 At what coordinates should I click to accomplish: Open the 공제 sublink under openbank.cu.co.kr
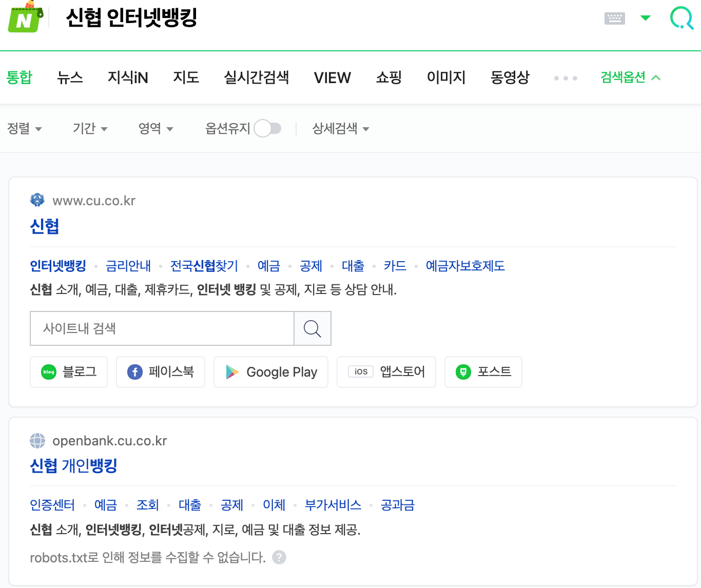point(232,505)
